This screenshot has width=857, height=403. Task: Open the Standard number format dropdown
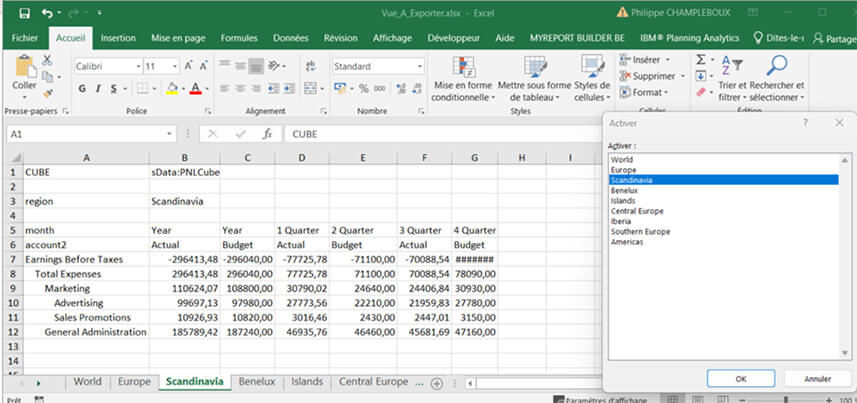click(420, 67)
